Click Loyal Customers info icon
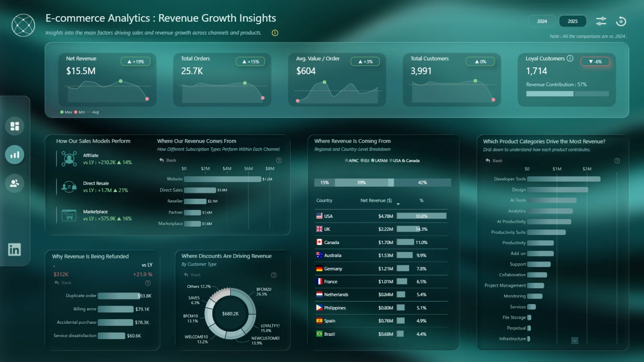The image size is (644, 362). pos(570,58)
